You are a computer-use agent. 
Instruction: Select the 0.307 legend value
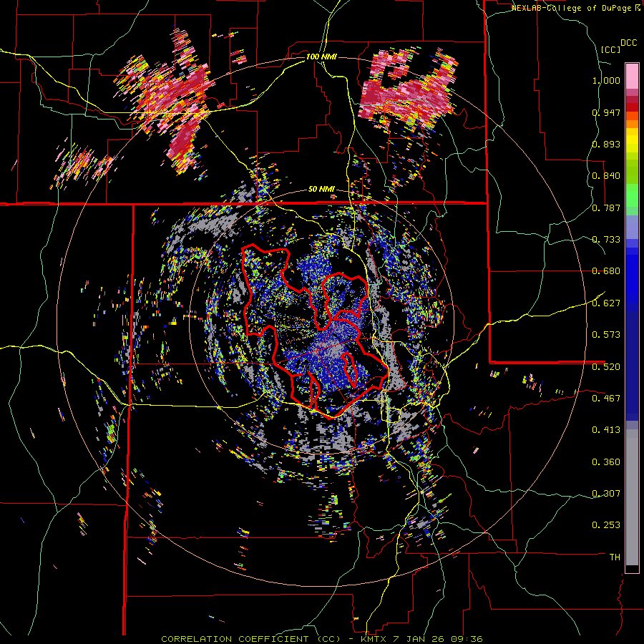point(606,493)
